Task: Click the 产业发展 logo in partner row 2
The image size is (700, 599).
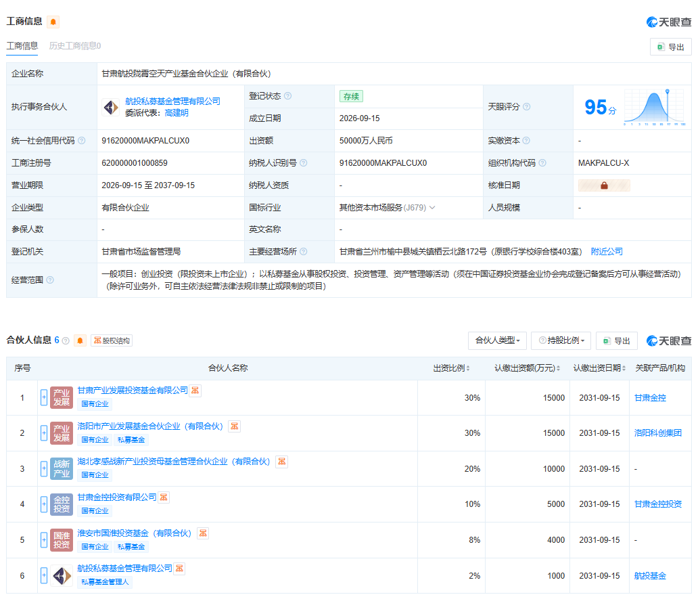Action: (x=62, y=432)
